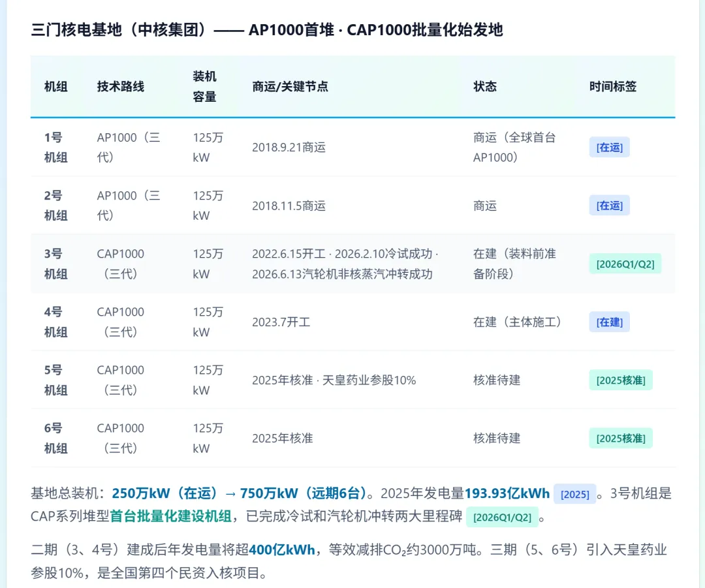Click CAP1000（三代）in the 3号机组 row
Image resolution: width=705 pixels, height=588 pixels.
121,264
